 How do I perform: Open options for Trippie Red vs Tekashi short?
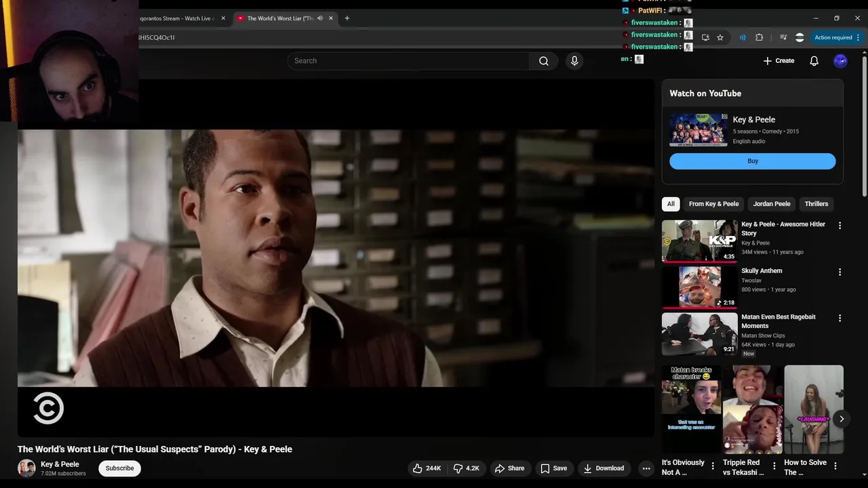774,466
